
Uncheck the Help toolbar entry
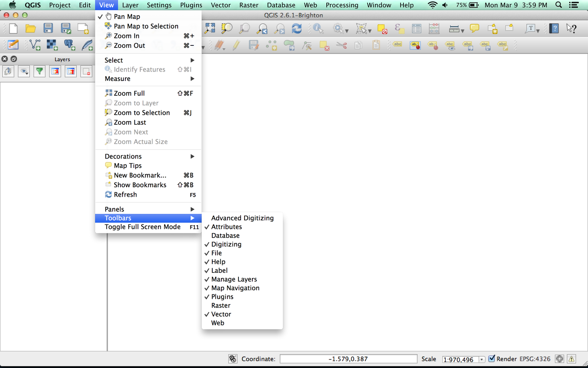242,262
